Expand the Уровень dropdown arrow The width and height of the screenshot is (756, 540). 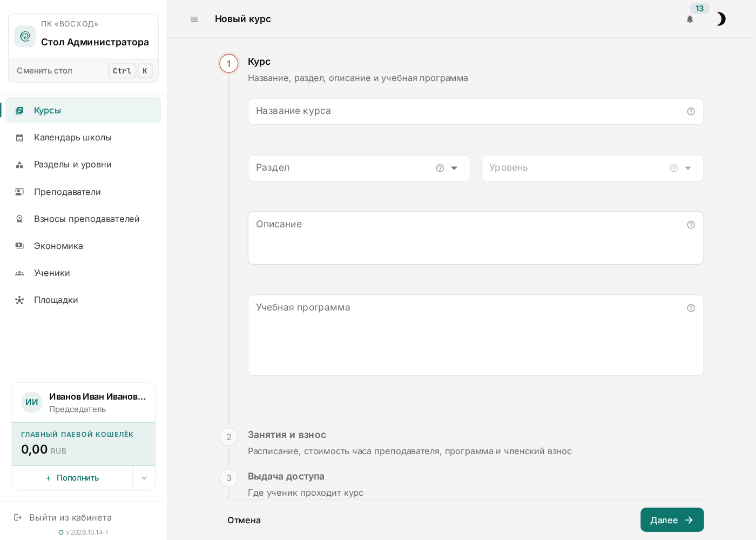[688, 168]
